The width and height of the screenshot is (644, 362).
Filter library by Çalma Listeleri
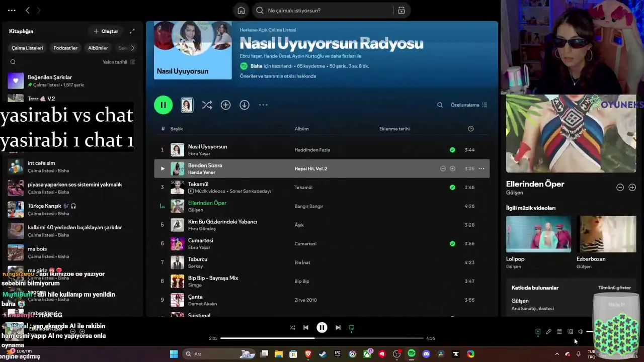tap(27, 48)
